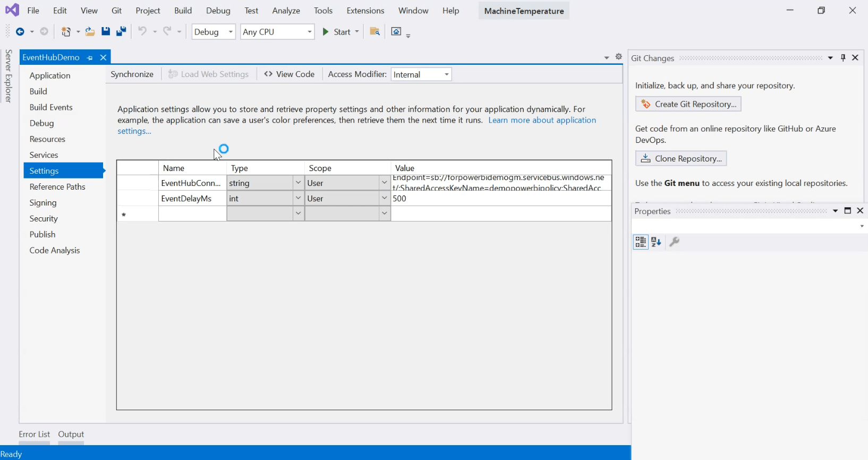
Task: Open Properties panel options dropdown
Action: (x=836, y=211)
